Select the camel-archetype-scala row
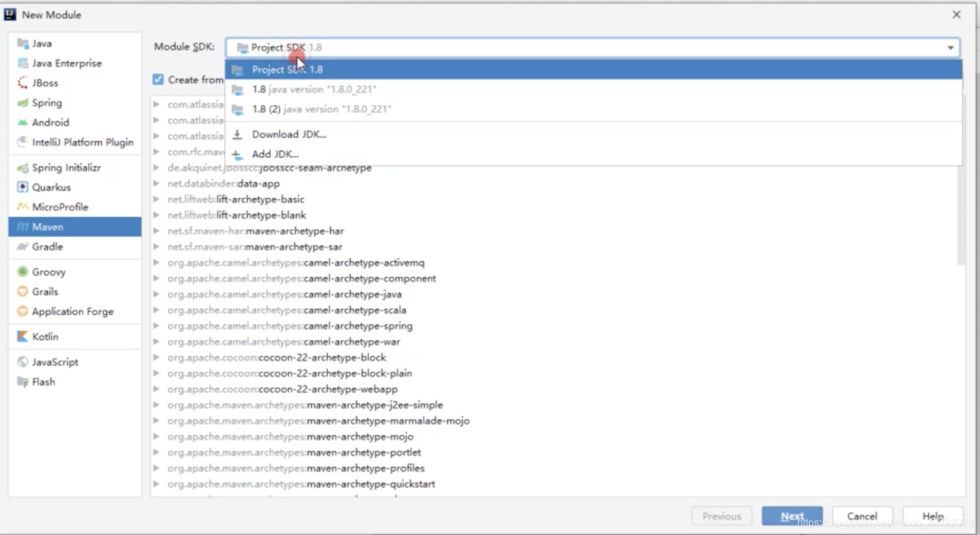Screen dimensions: 980x535 [x=554, y=310]
